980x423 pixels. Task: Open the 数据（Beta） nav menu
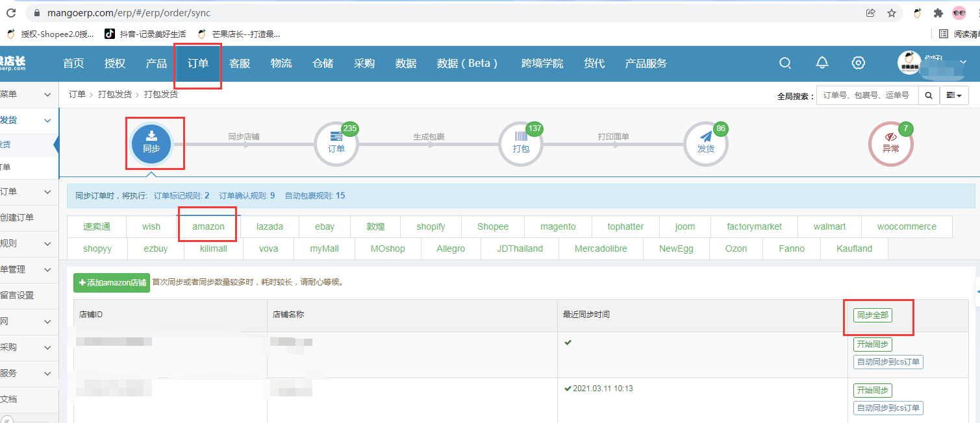(x=468, y=63)
